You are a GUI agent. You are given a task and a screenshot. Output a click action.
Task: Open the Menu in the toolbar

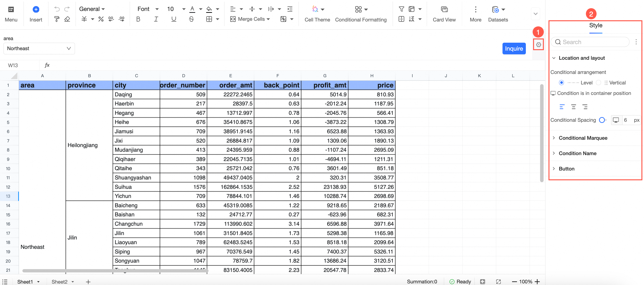(11, 14)
